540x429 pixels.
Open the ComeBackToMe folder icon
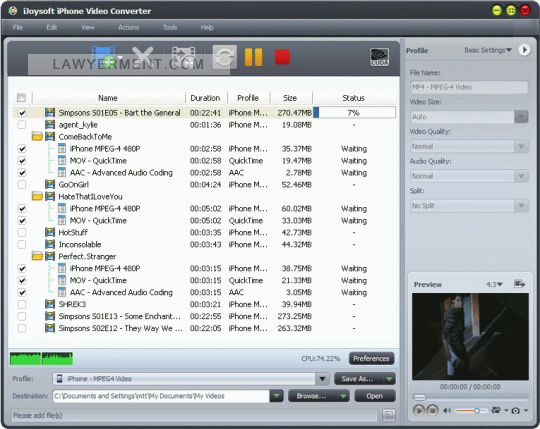tap(37, 137)
